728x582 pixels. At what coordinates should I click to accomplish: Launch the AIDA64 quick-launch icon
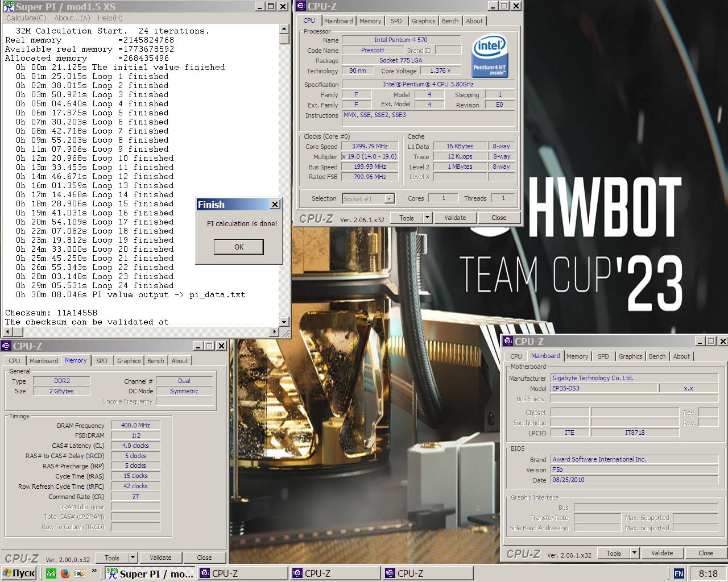click(x=51, y=573)
